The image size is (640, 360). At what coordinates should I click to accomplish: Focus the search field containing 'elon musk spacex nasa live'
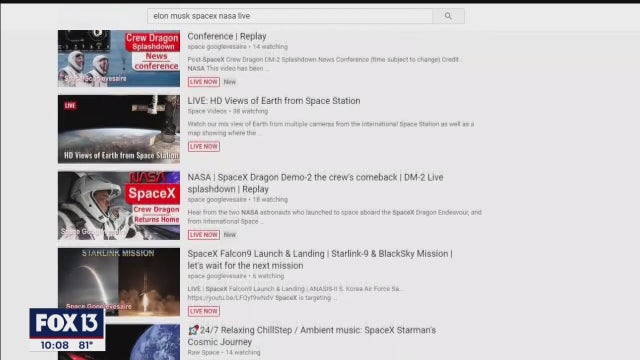point(290,16)
